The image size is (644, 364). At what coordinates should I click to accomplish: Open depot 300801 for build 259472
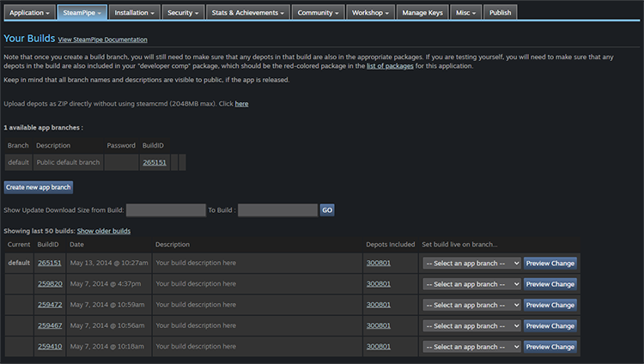point(379,305)
